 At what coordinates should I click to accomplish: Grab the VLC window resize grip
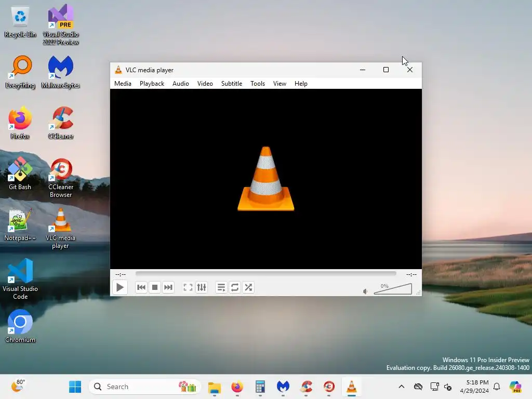(419, 293)
